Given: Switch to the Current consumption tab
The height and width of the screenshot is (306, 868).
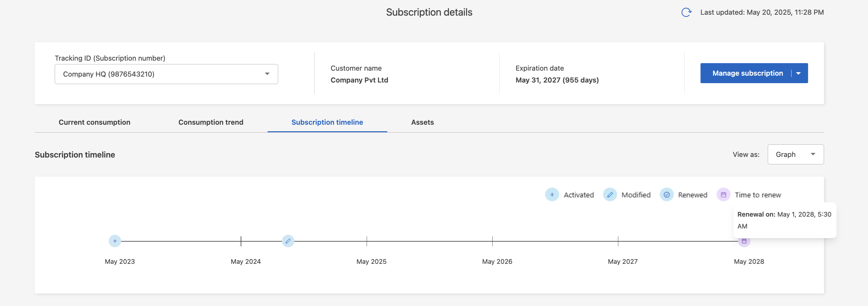Looking at the screenshot, I should pos(94,122).
